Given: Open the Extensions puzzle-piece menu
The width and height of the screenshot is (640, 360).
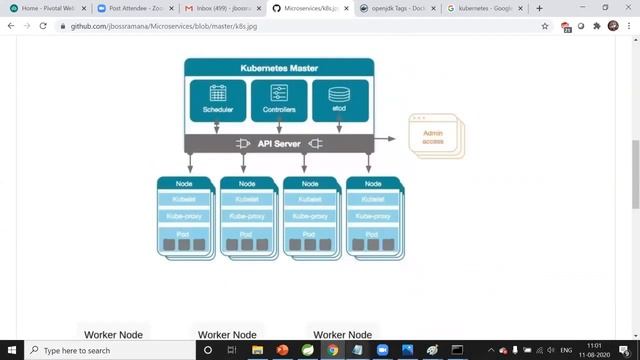Looking at the screenshot, I should click(597, 26).
